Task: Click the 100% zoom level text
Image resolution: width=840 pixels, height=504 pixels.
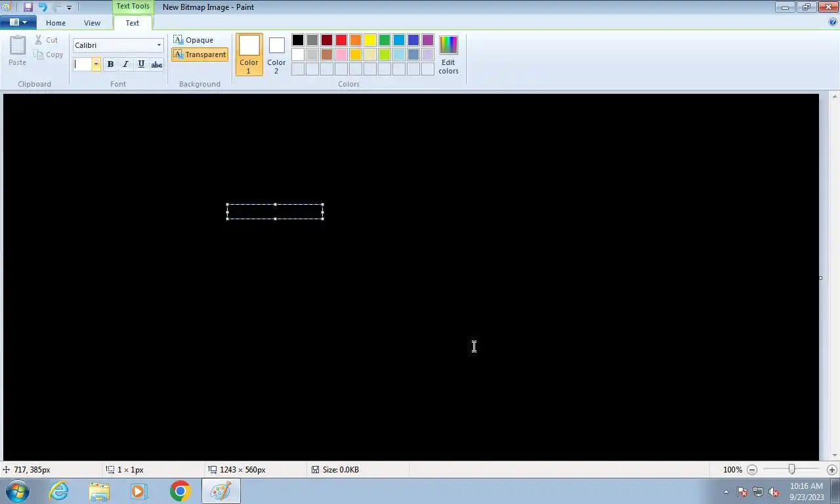Action: [732, 470]
